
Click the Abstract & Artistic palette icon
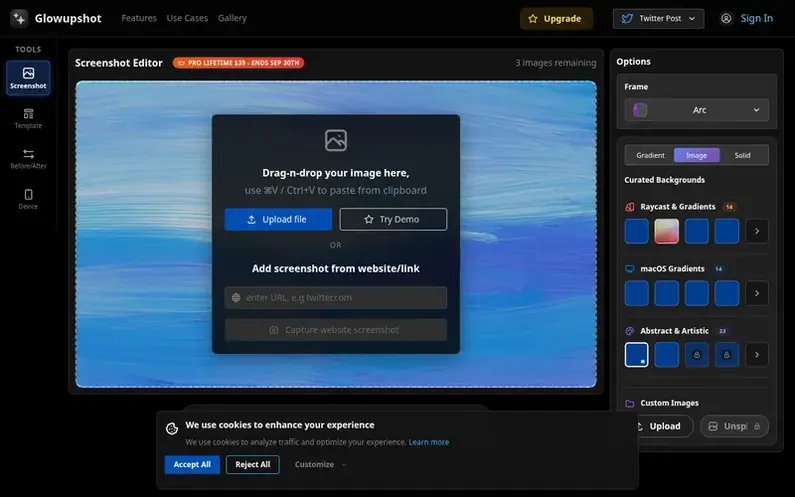point(630,331)
